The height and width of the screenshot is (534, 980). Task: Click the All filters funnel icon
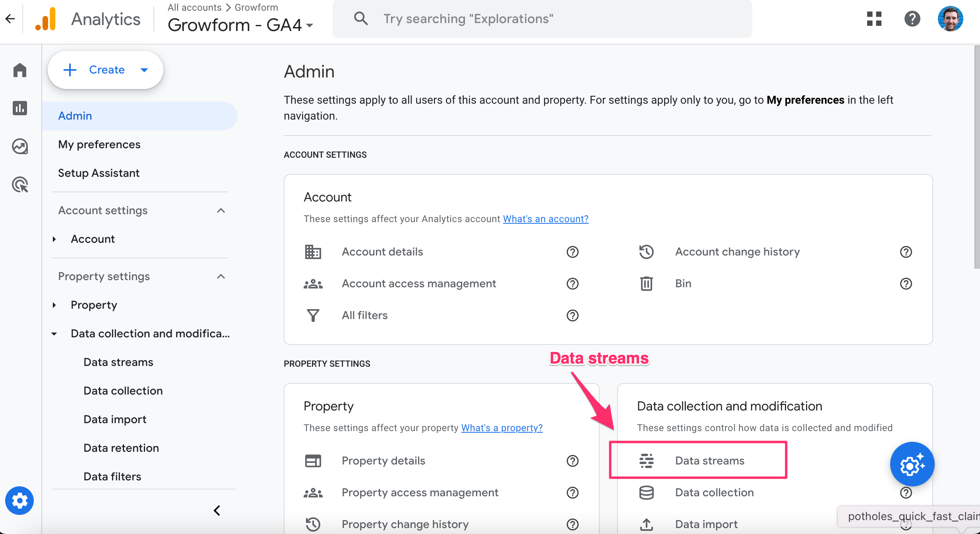pyautogui.click(x=313, y=315)
